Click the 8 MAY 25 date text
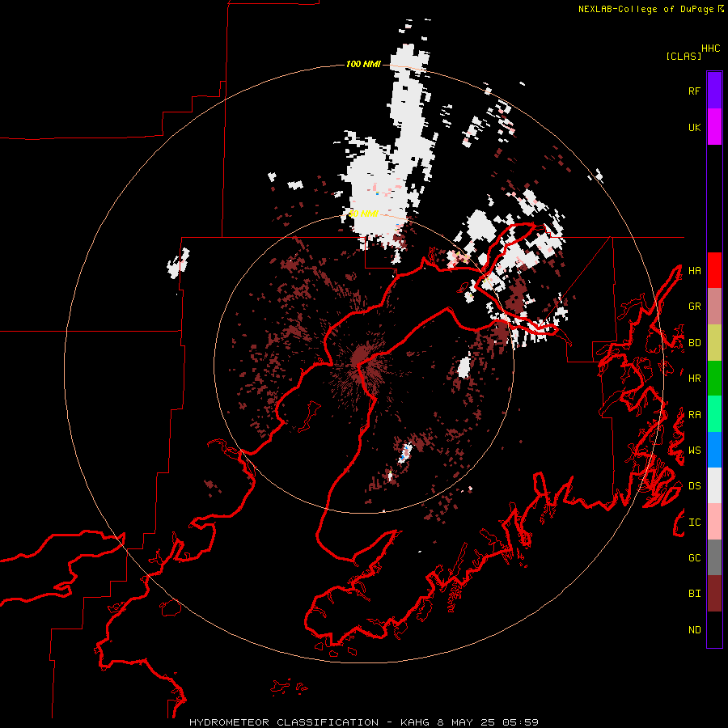The width and height of the screenshot is (728, 728). [468, 722]
